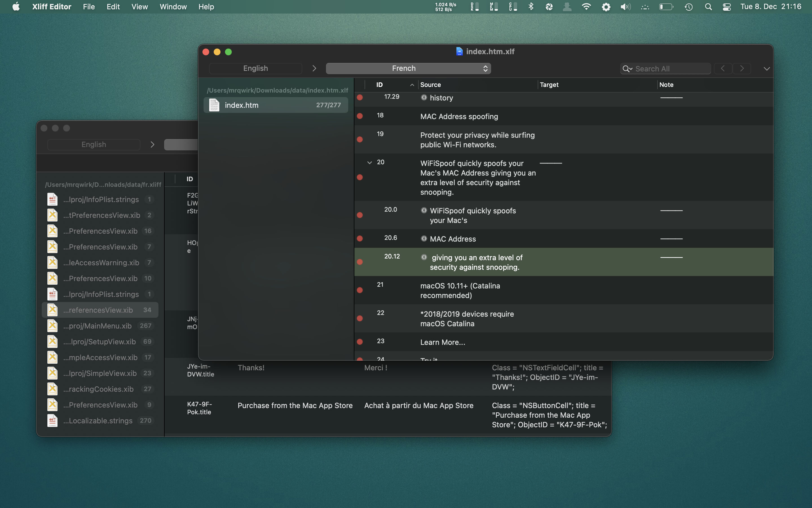Open Time Machine menu bar icon

(x=689, y=7)
